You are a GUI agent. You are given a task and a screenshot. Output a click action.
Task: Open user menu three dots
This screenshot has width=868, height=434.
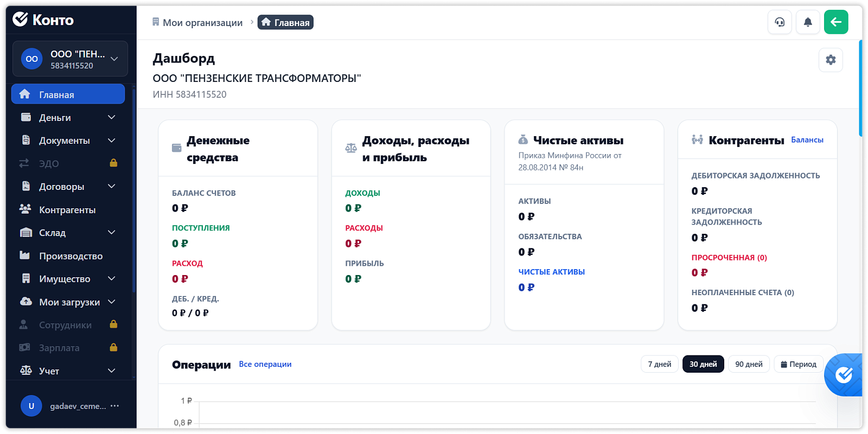point(114,406)
